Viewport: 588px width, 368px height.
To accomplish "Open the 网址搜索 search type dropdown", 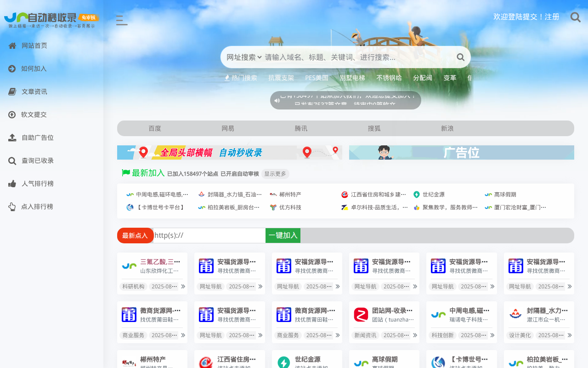I will pos(244,57).
